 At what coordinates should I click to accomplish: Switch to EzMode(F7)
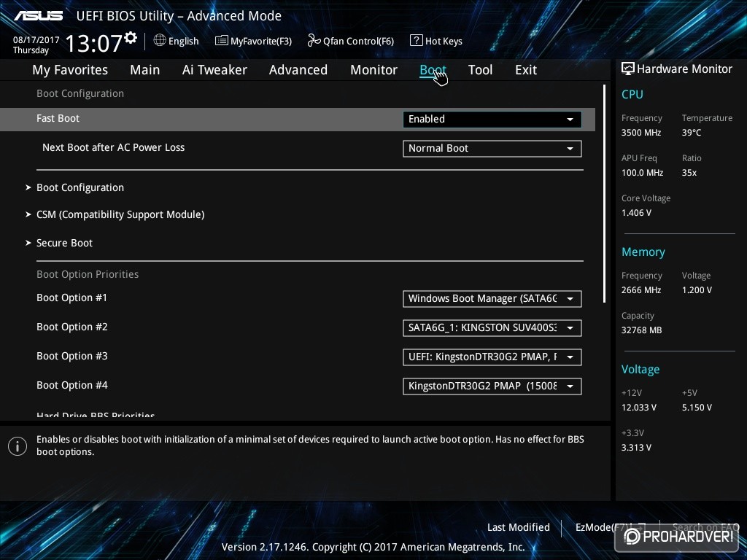[611, 527]
